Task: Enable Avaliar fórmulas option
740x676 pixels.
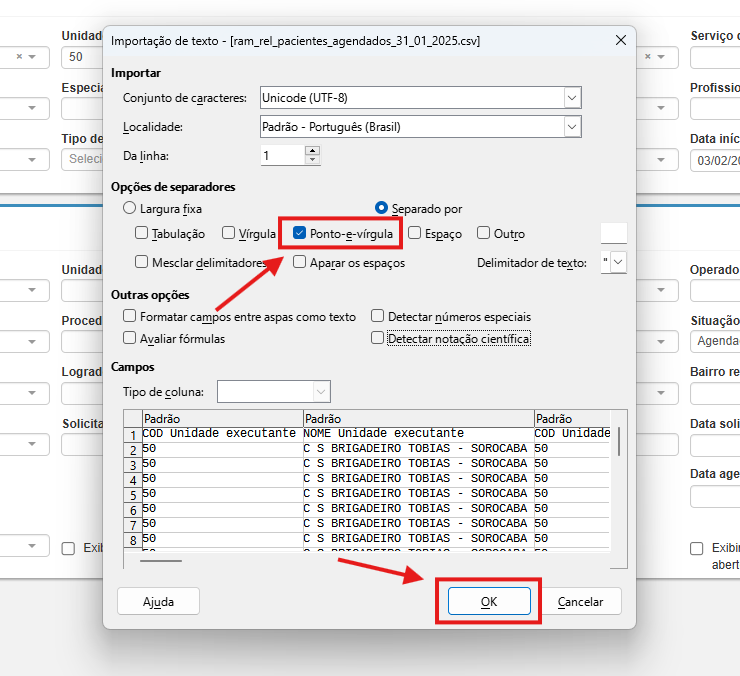Action: pos(129,339)
